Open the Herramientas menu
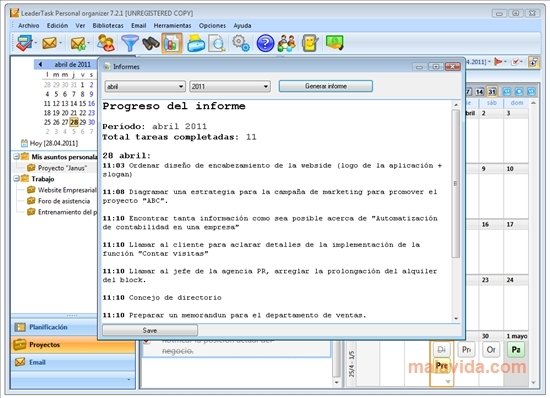The width and height of the screenshot is (550, 398). 172,26
